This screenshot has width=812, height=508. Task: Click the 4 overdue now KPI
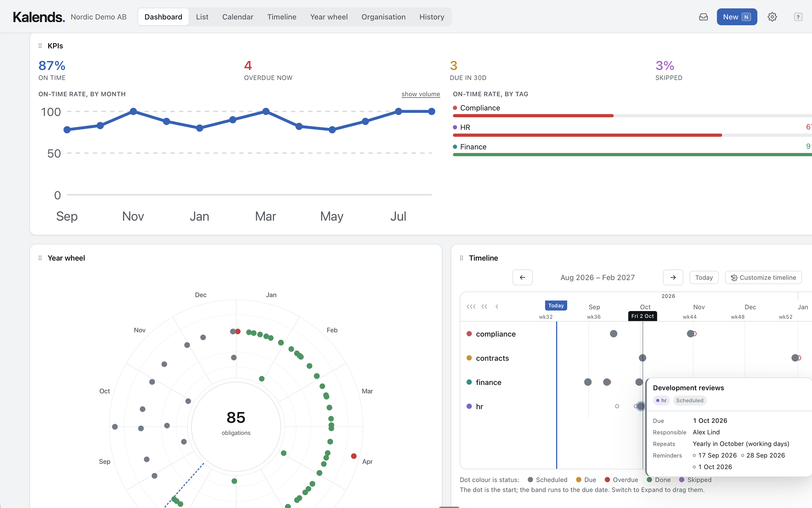pyautogui.click(x=268, y=70)
